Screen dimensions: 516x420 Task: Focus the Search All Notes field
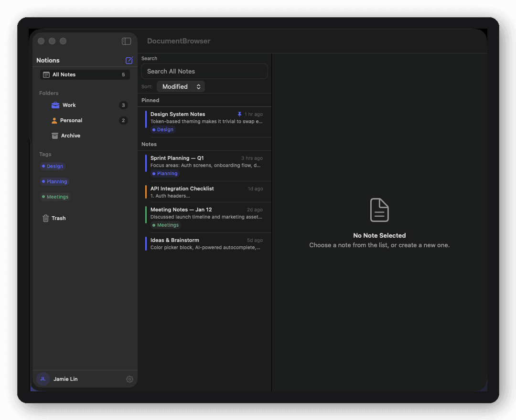click(204, 71)
